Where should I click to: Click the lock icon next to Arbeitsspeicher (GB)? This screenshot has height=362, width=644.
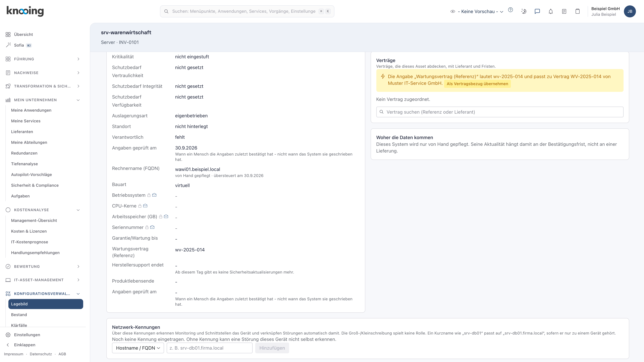coord(161,217)
